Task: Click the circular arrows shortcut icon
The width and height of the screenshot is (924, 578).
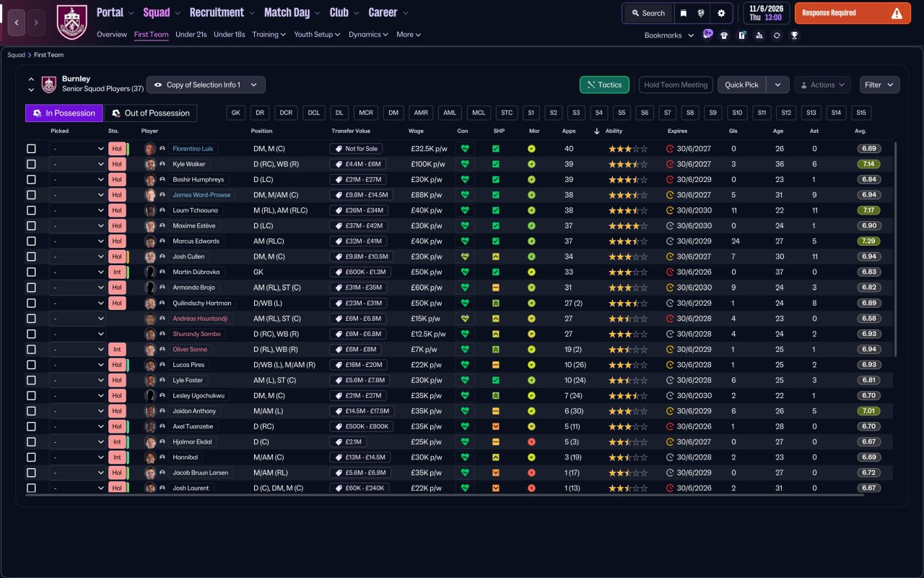Action: 777,35
